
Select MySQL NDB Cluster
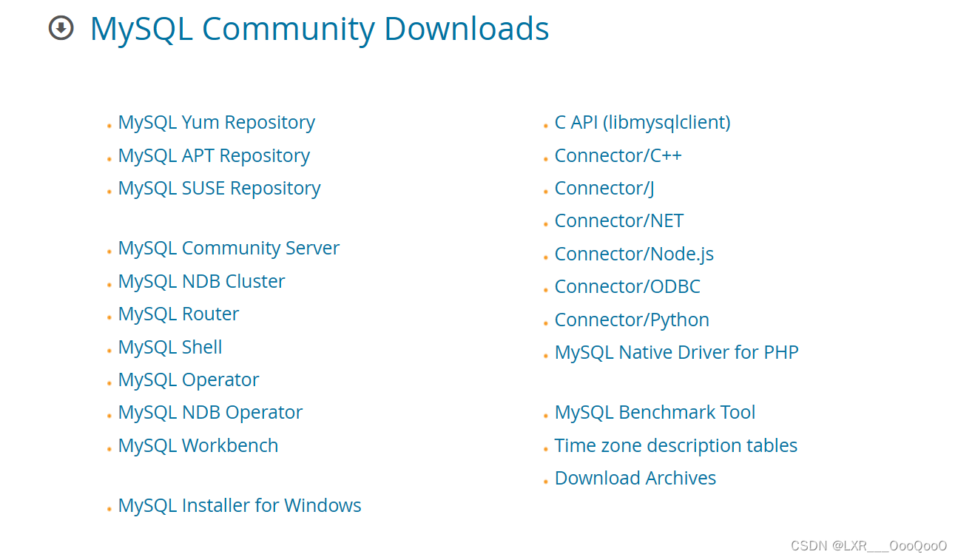[x=200, y=281]
